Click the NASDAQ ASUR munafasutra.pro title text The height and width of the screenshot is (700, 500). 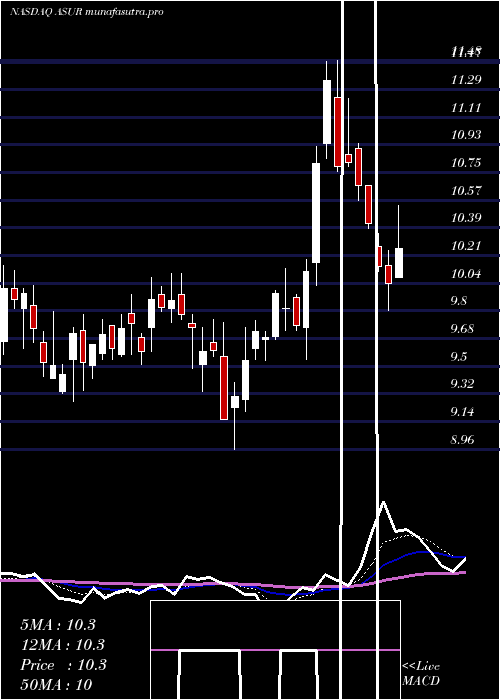coord(86,12)
